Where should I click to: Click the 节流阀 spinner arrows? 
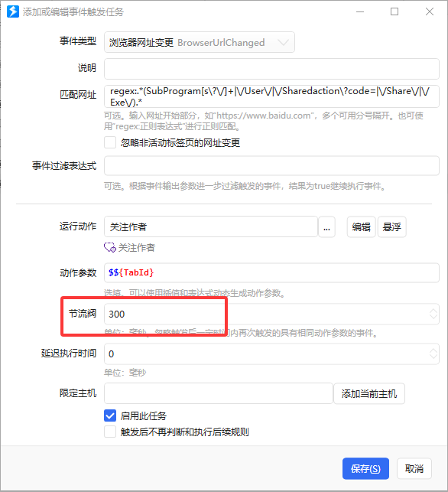433,314
